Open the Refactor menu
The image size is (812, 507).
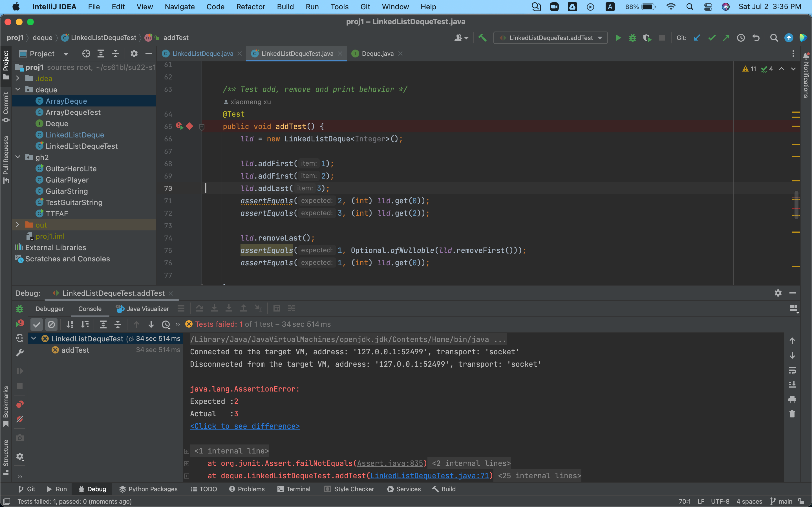point(250,7)
